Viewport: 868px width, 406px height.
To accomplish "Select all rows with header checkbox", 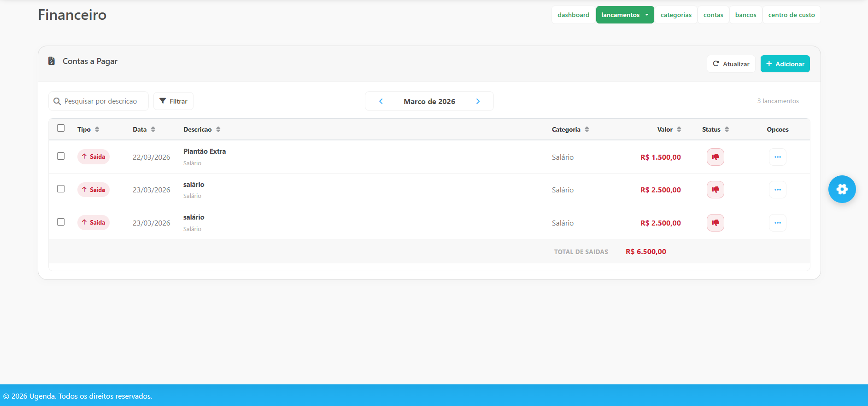I will (61, 128).
